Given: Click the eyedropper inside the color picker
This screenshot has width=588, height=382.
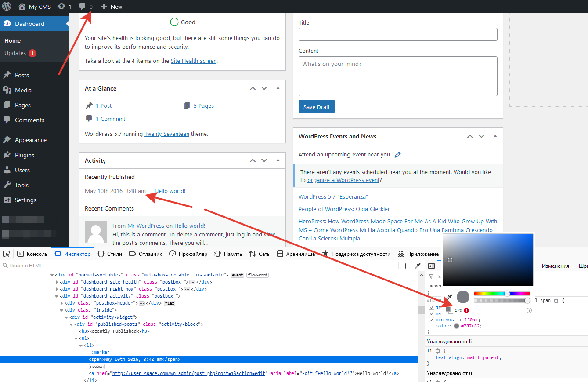Looking at the screenshot, I should click(449, 297).
